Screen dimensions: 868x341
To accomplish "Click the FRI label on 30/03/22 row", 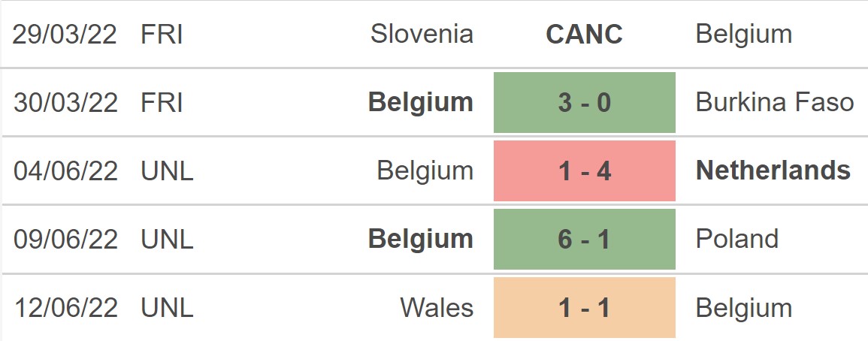I will click(x=162, y=102).
